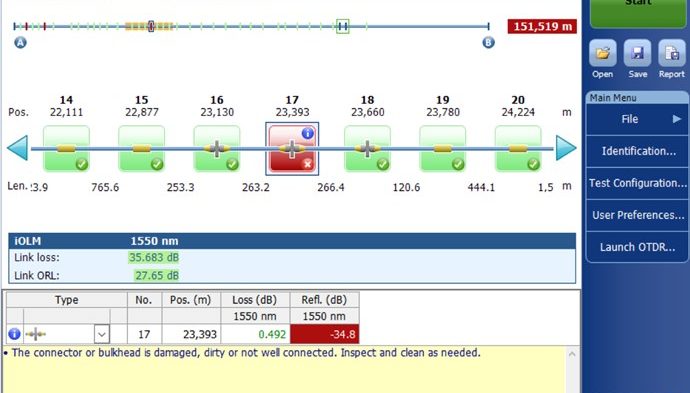Image resolution: width=690 pixels, height=393 pixels.
Task: Click the Pos. (m) column header
Action: coord(191,300)
